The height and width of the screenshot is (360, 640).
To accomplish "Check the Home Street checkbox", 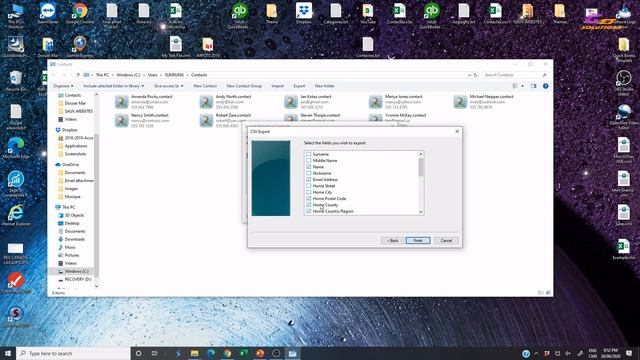I will (309, 186).
